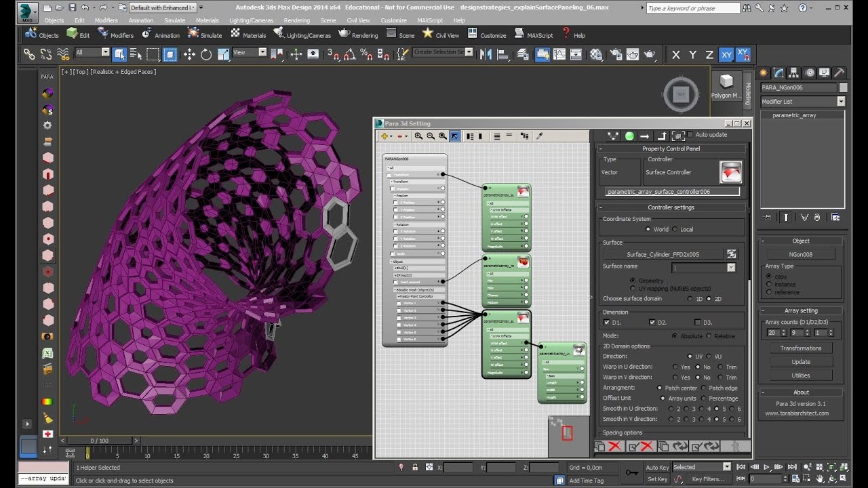The width and height of the screenshot is (868, 488).
Task: Open the Rendering menu
Action: click(296, 20)
